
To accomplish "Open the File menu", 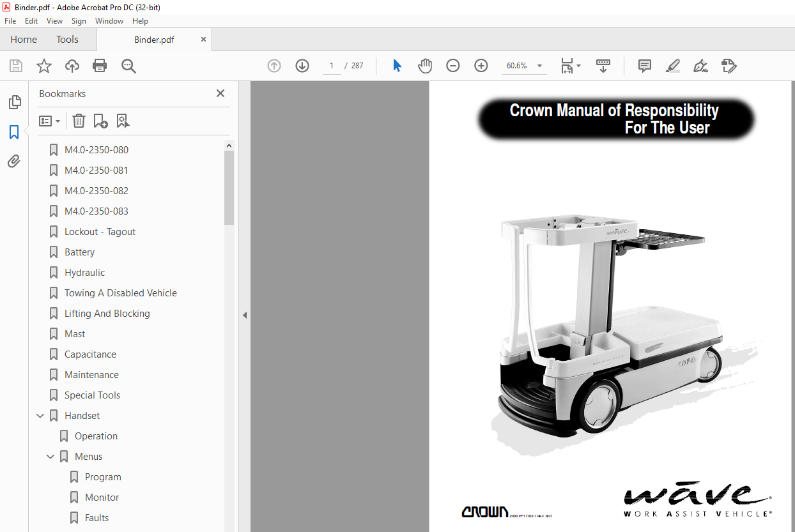I will [x=10, y=21].
